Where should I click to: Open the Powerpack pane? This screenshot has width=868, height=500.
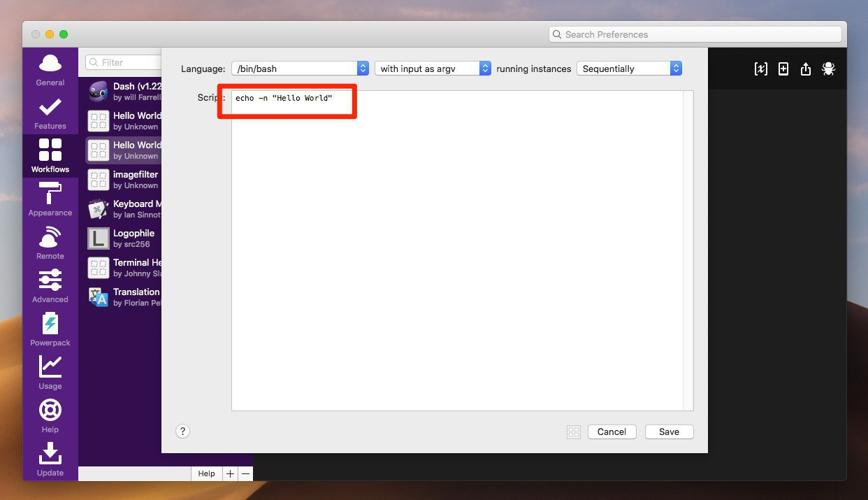point(50,329)
